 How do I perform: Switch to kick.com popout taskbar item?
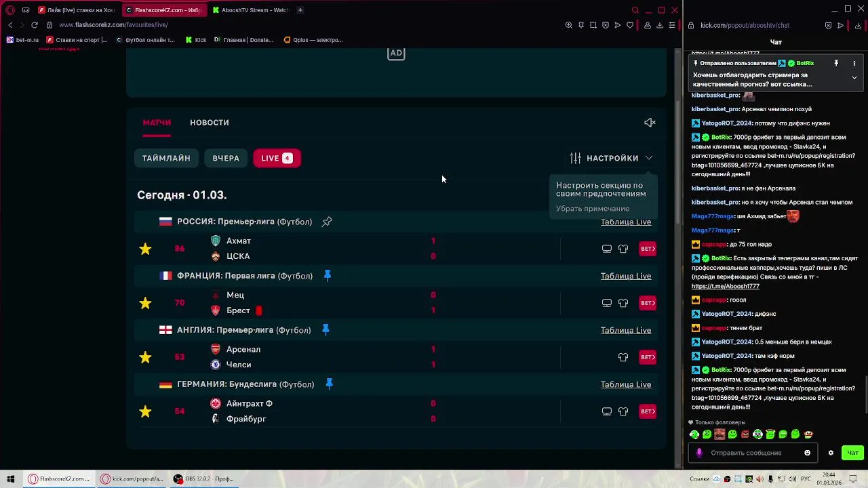132,479
